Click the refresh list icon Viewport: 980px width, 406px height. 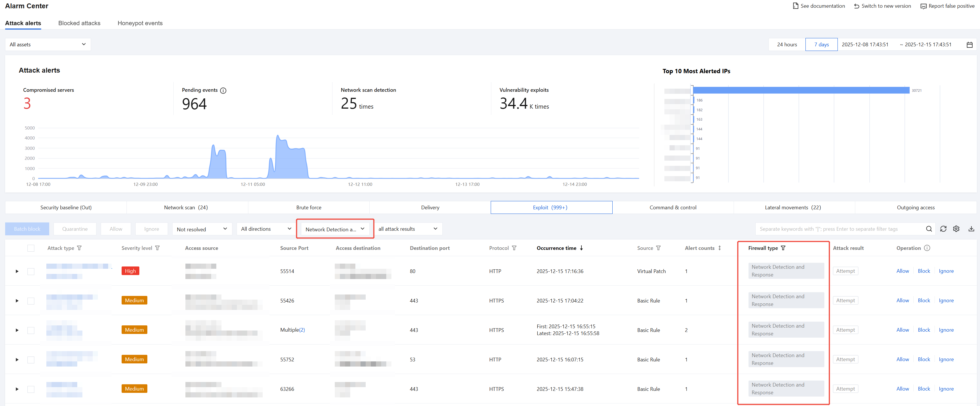pyautogui.click(x=943, y=229)
